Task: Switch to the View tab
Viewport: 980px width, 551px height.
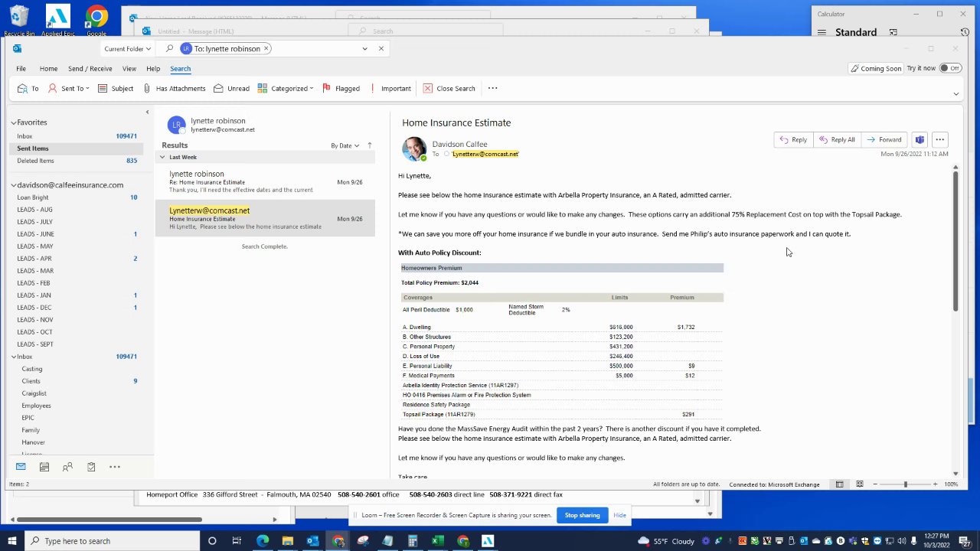Action: coord(129,69)
